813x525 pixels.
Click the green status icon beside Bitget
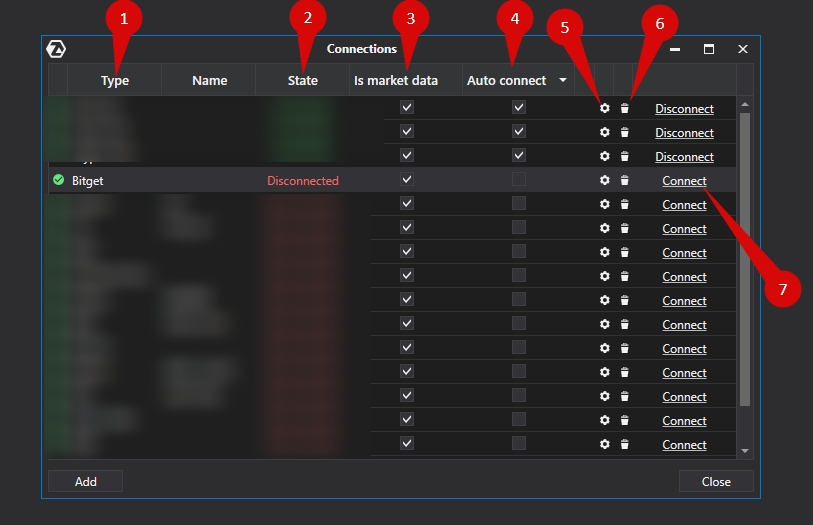pos(58,181)
